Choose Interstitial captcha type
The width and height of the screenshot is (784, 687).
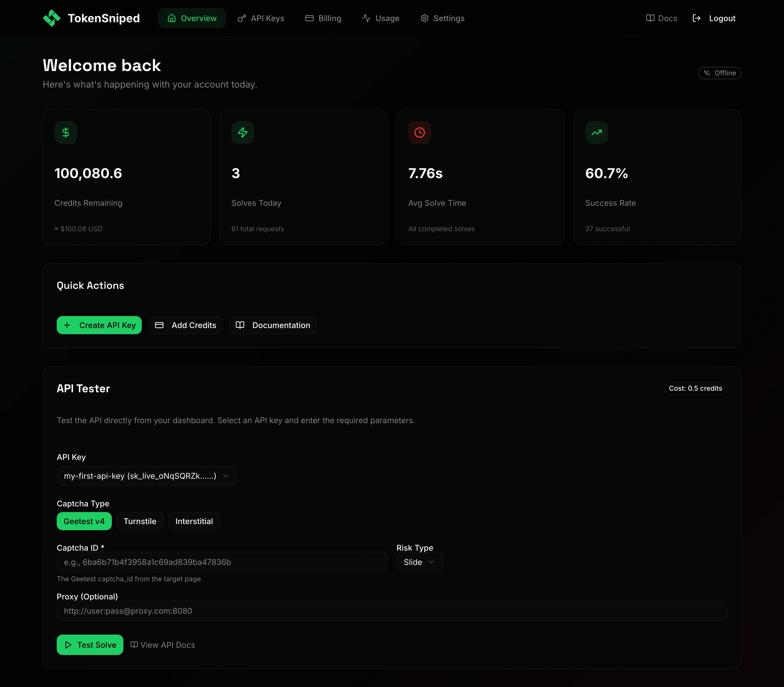click(x=194, y=521)
